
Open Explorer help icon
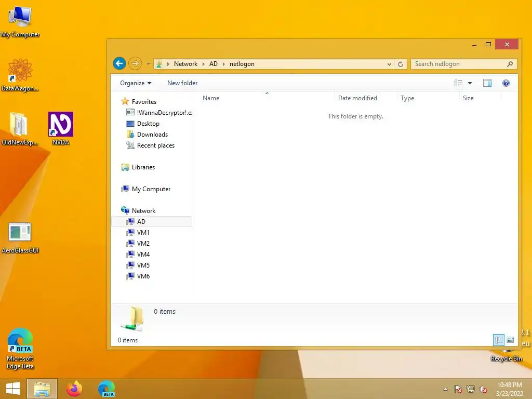(506, 83)
